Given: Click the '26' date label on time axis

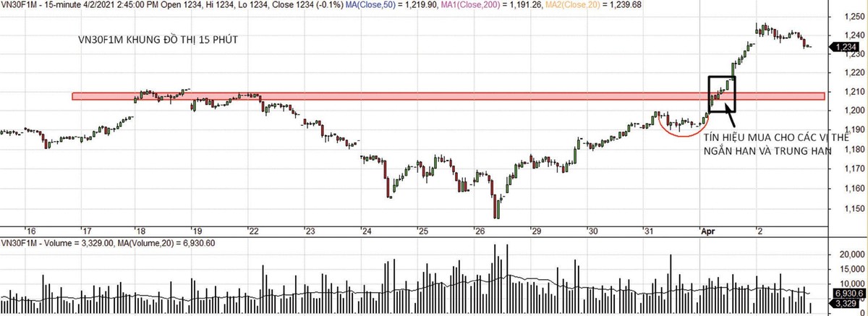Looking at the screenshot, I should [x=479, y=231].
